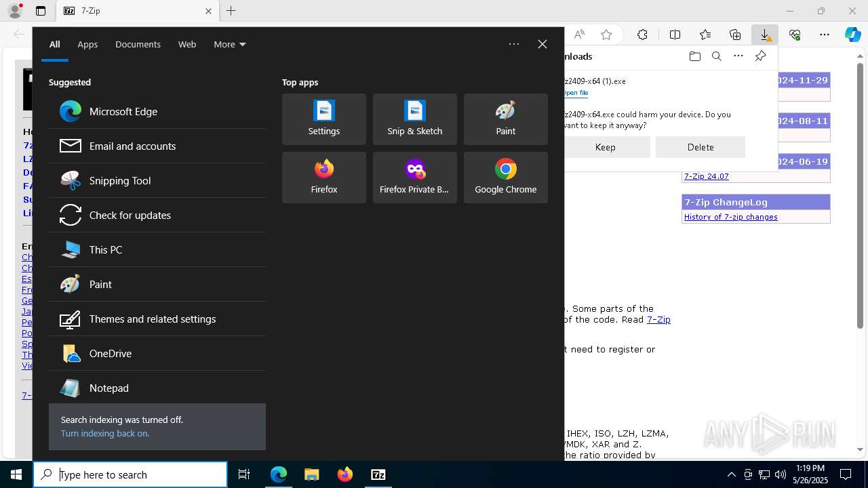Open Edge Favorites toolbar icon
This screenshot has height=488, width=868.
click(705, 35)
